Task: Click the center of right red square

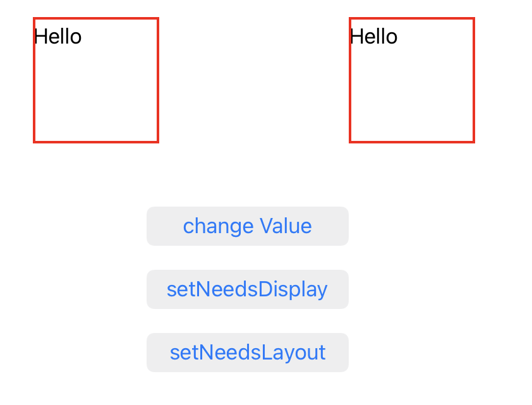Action: tap(412, 80)
